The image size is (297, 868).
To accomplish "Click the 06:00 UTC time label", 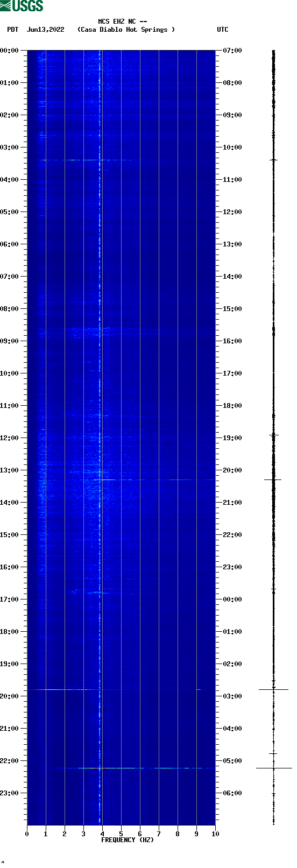I will [232, 793].
